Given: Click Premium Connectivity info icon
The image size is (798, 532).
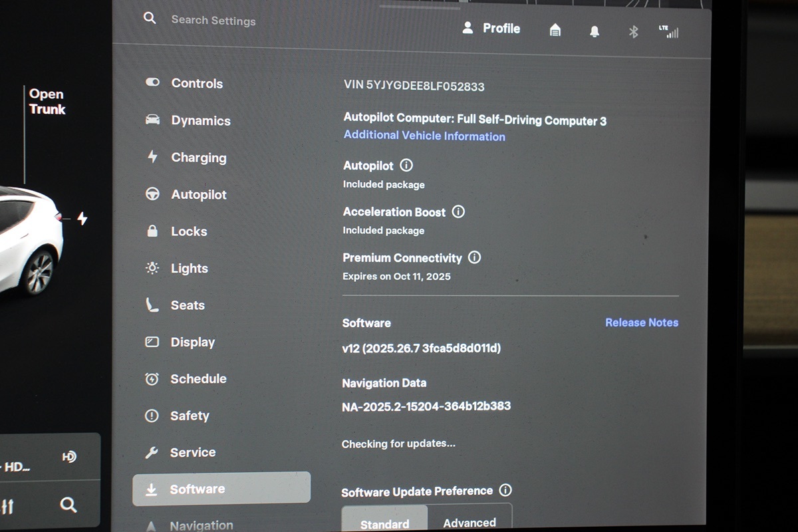Looking at the screenshot, I should point(474,257).
